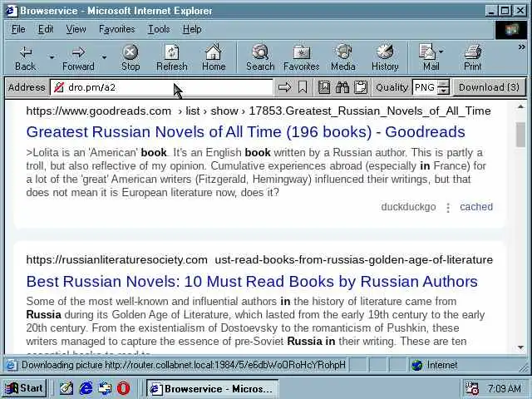
Task: Open the Help menu
Action: pos(192,30)
